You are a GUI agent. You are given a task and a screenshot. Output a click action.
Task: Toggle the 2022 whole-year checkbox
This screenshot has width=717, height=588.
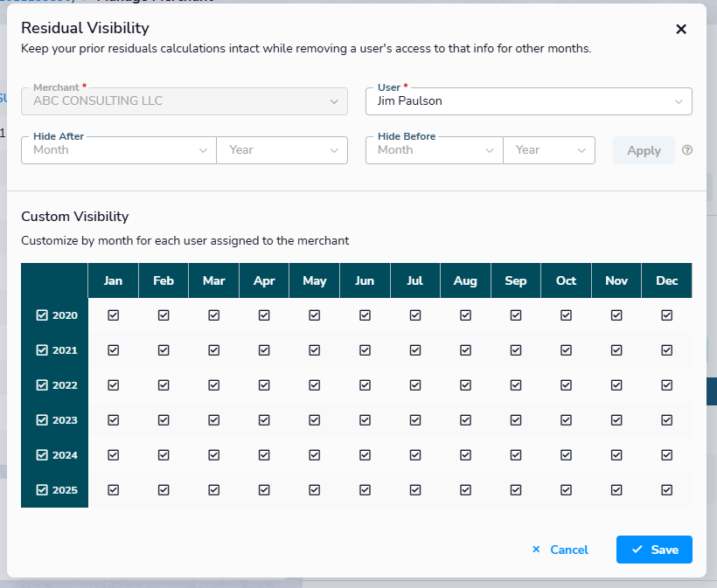(42, 385)
